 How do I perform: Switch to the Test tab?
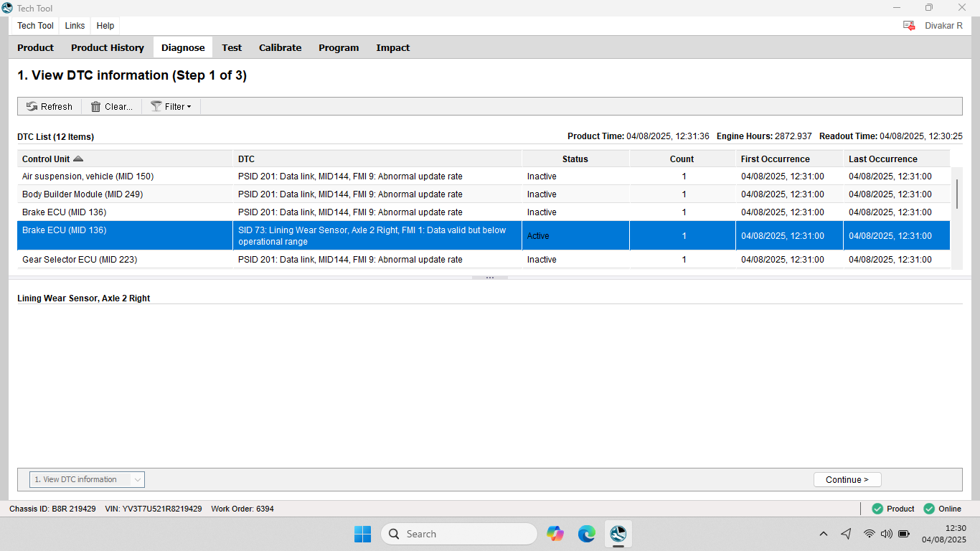point(232,47)
